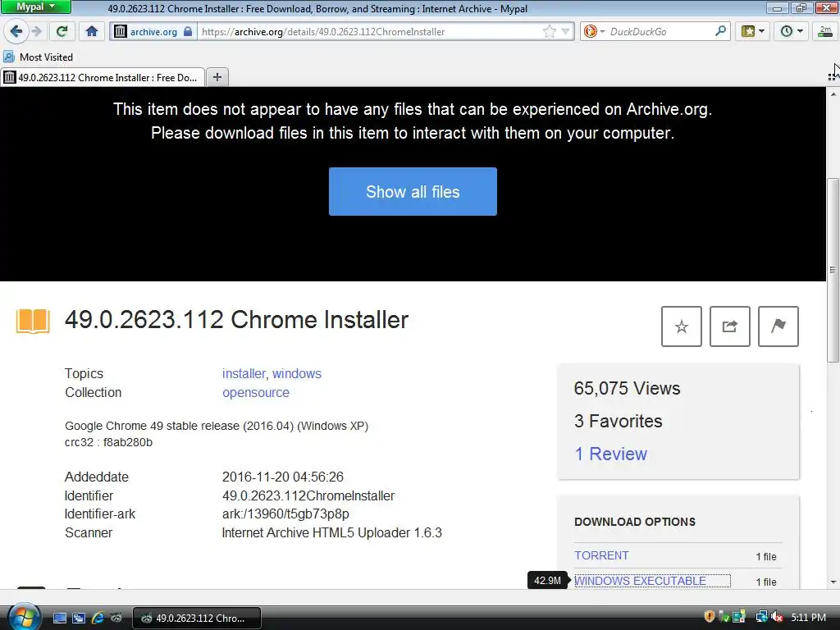This screenshot has width=840, height=630.
Task: Open a new tab with plus button
Action: (x=217, y=77)
